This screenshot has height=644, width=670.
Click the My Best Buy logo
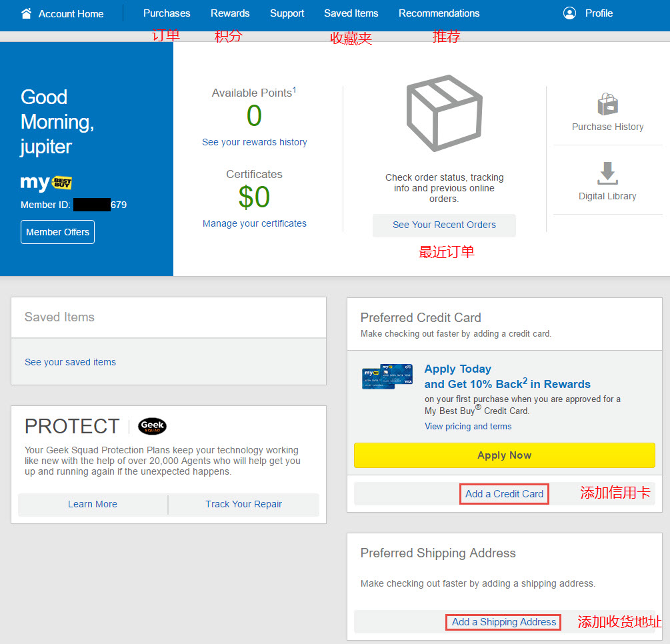pos(46,183)
